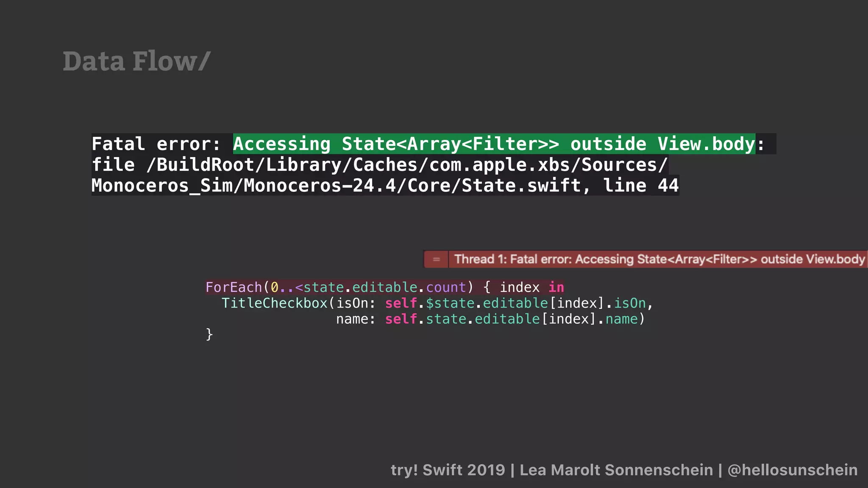
Task: Click 'try! Swift 2019' in the footer
Action: [x=448, y=470]
